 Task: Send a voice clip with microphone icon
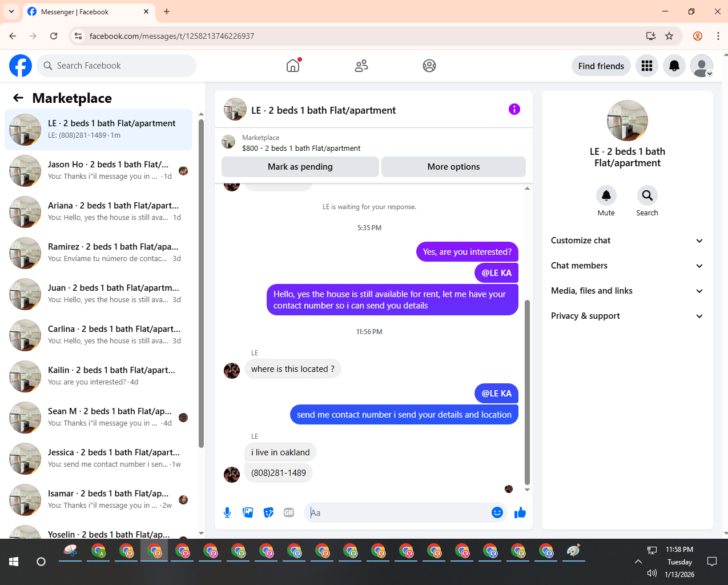227,512
